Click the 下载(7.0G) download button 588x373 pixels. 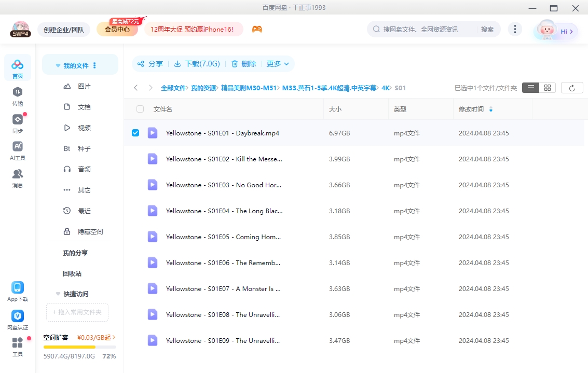coord(197,64)
